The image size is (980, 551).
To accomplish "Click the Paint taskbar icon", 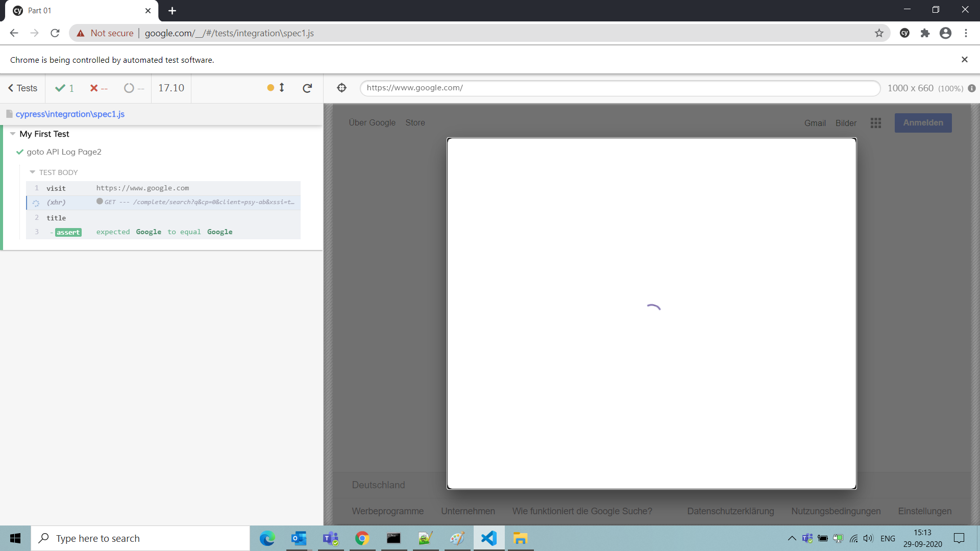I will [457, 538].
